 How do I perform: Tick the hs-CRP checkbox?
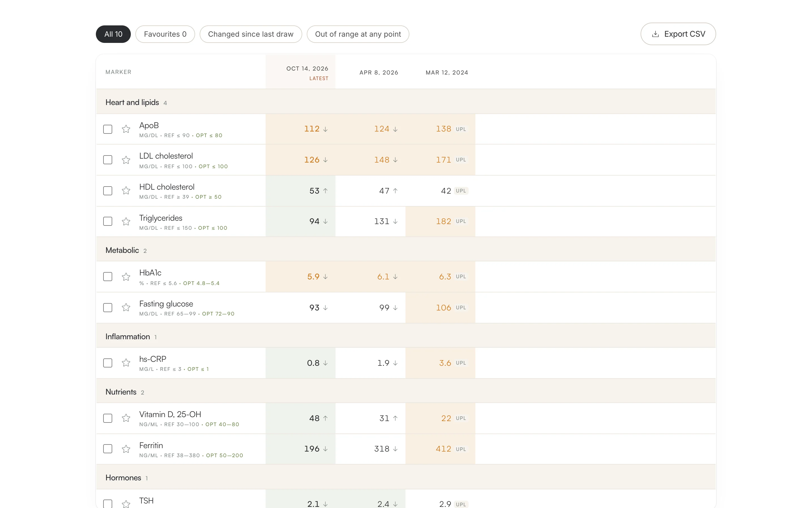108,363
